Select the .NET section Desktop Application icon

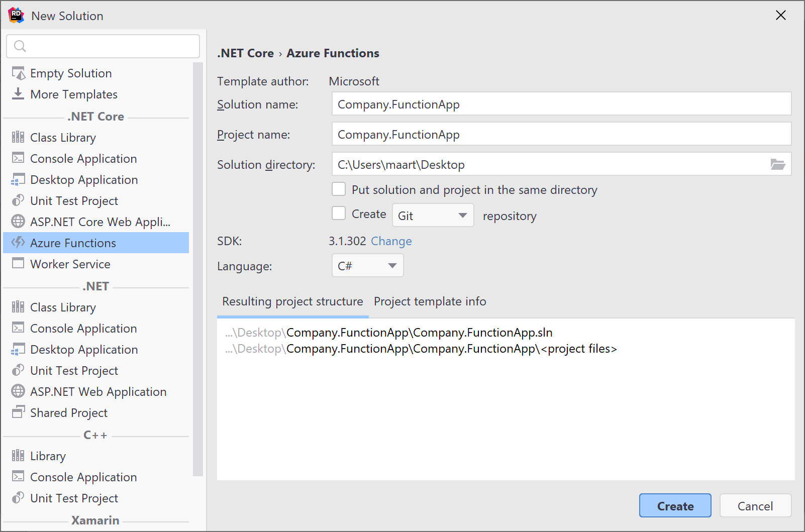18,349
